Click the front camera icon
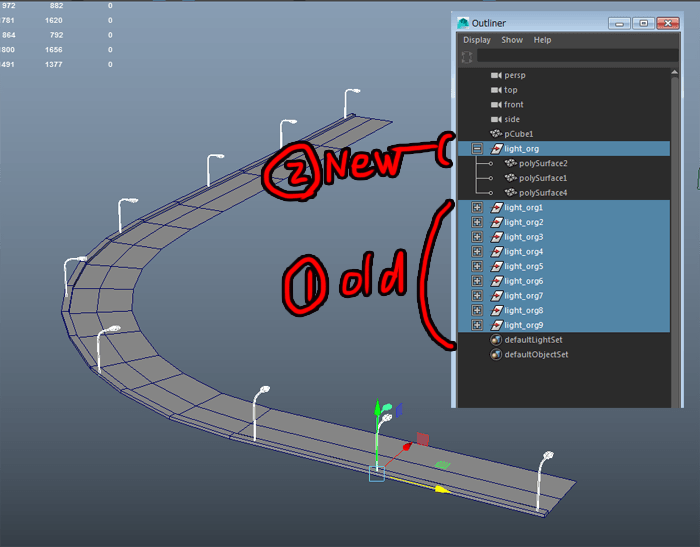 click(496, 104)
